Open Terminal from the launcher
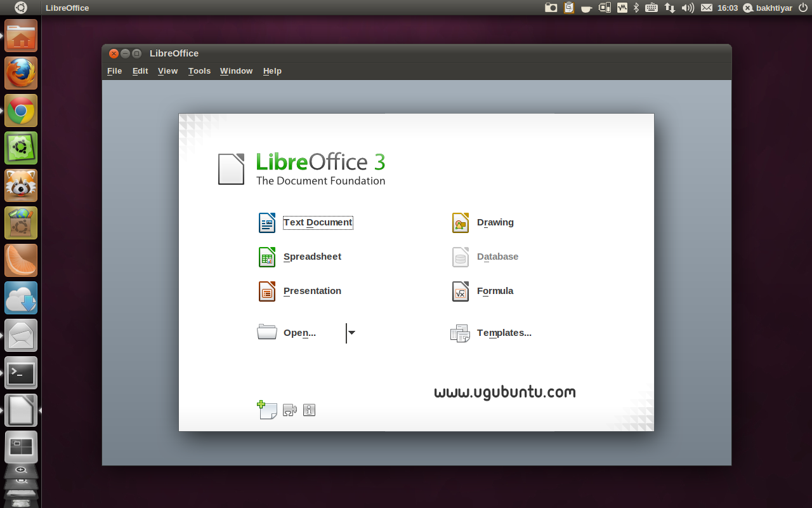The image size is (812, 508). click(21, 373)
